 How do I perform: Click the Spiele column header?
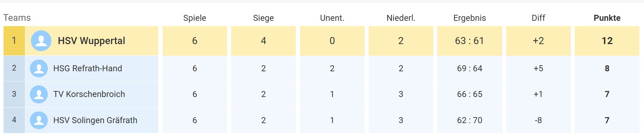195,18
